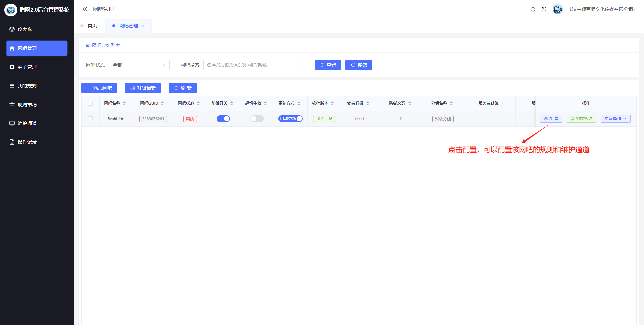Close the 网吧管理 tab
Image resolution: width=644 pixels, height=325 pixels.
143,26
